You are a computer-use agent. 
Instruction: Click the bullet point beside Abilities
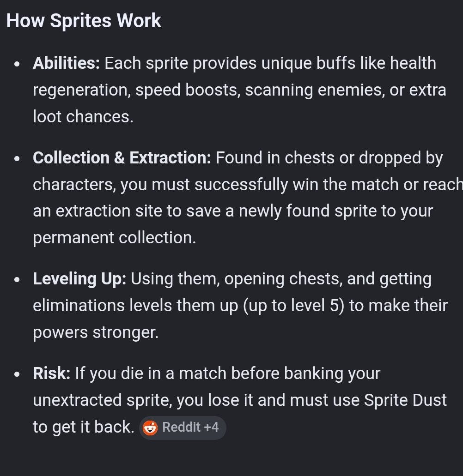pos(17,64)
